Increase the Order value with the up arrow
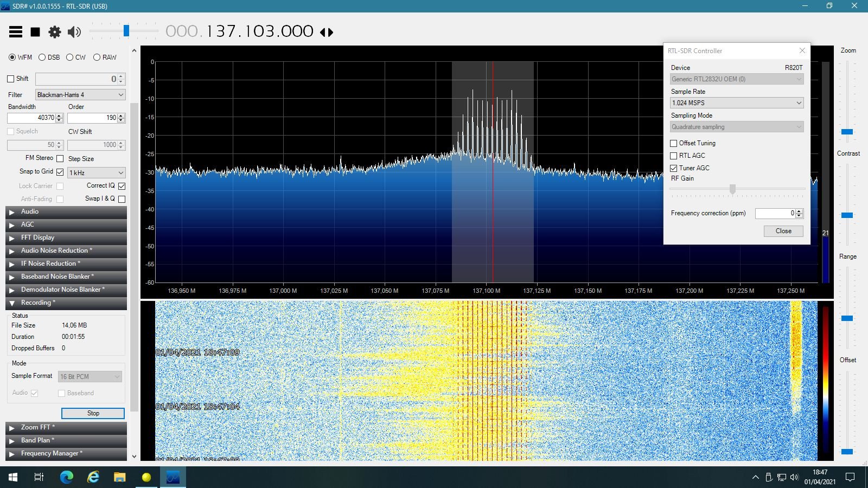Image resolution: width=868 pixels, height=488 pixels. pos(121,115)
